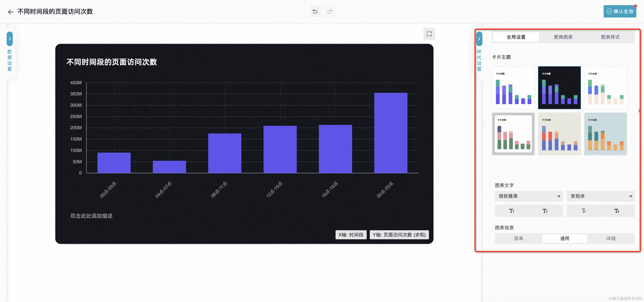644x302 pixels.
Task: Click the 确认生效 button
Action: [620, 12]
